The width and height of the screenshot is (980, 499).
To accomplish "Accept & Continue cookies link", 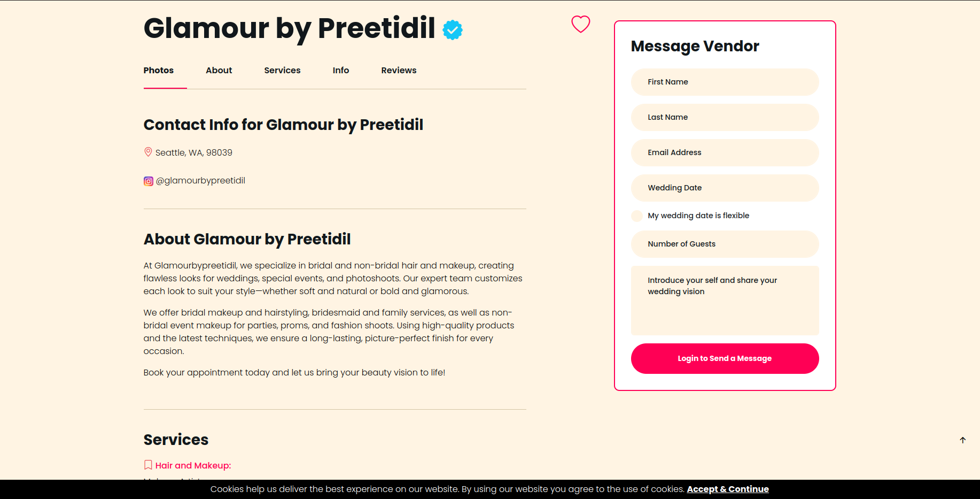I will click(728, 489).
